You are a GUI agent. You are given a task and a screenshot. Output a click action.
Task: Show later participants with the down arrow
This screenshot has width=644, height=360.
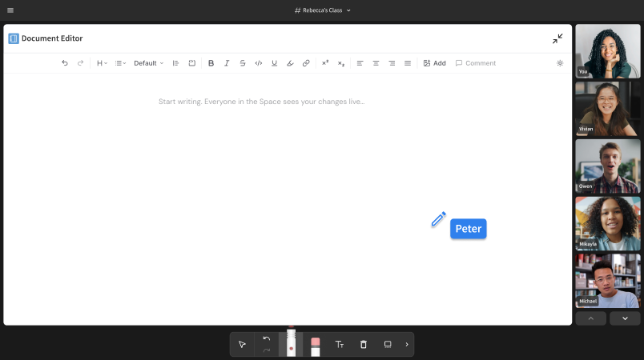[625, 318]
